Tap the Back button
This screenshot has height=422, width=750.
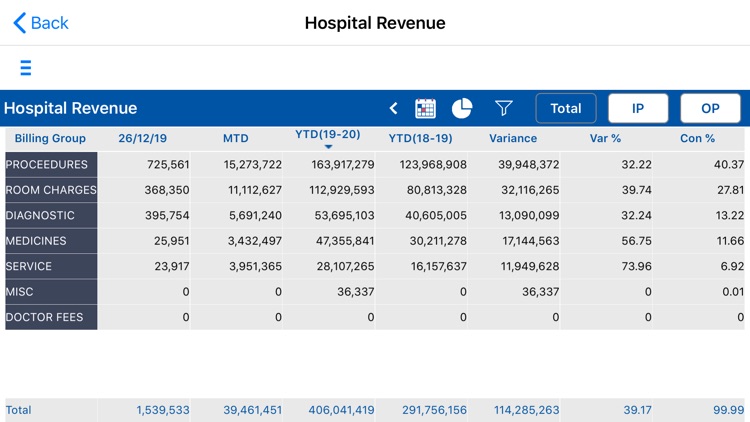click(x=41, y=23)
